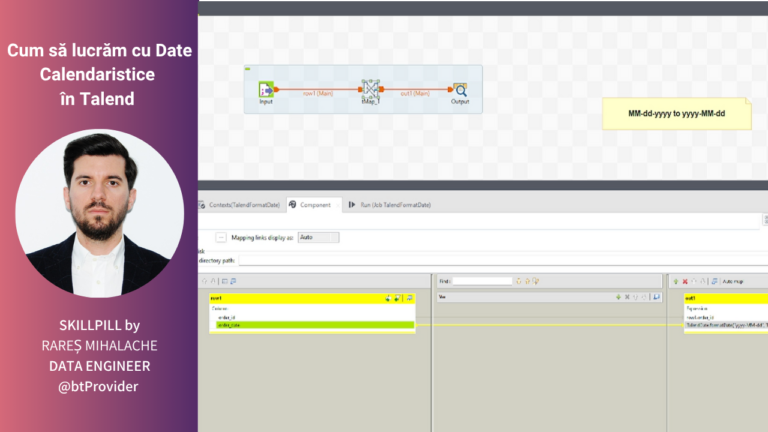Select order_id column in row1
Screen dimensions: 768x432
312,317
